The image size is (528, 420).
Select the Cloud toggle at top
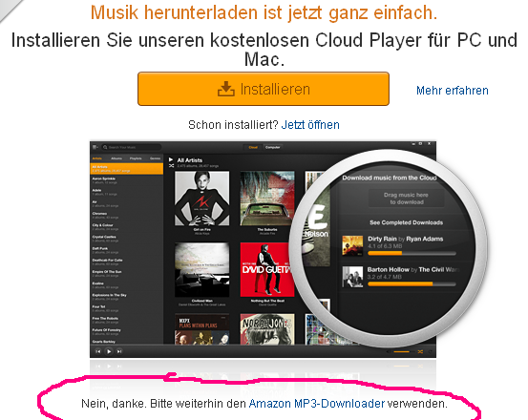(x=253, y=147)
